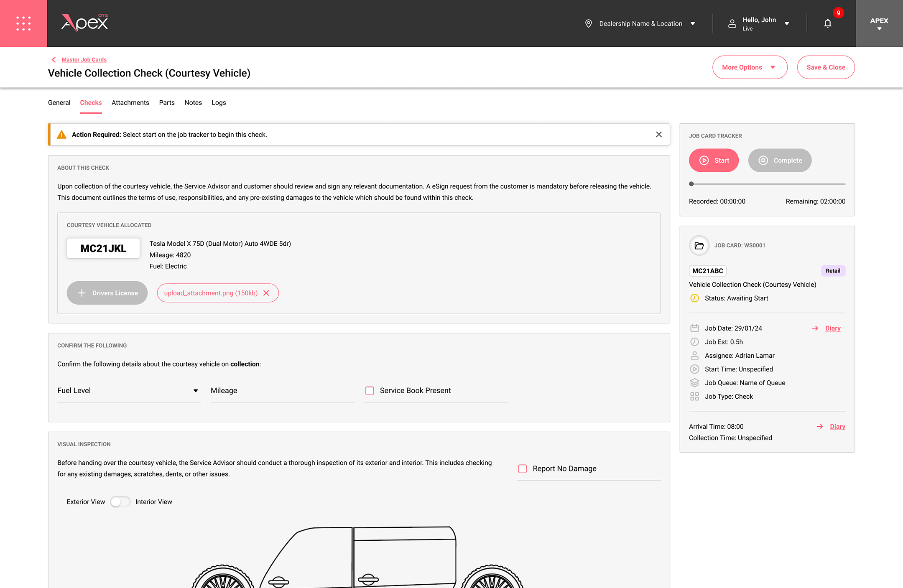Image resolution: width=903 pixels, height=588 pixels.
Task: Click the user profile icon
Action: point(732,24)
